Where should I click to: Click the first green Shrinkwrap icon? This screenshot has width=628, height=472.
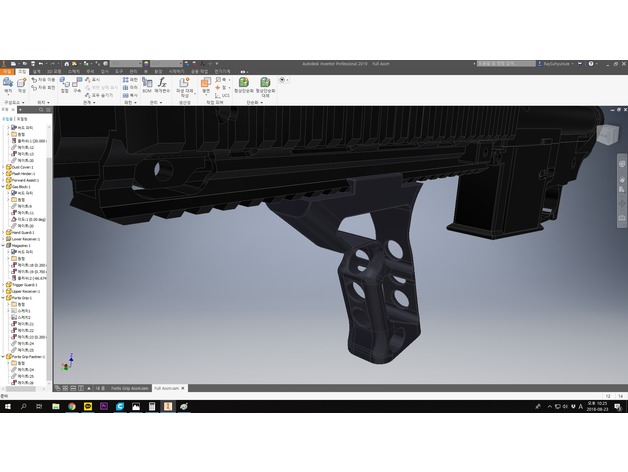pos(244,83)
